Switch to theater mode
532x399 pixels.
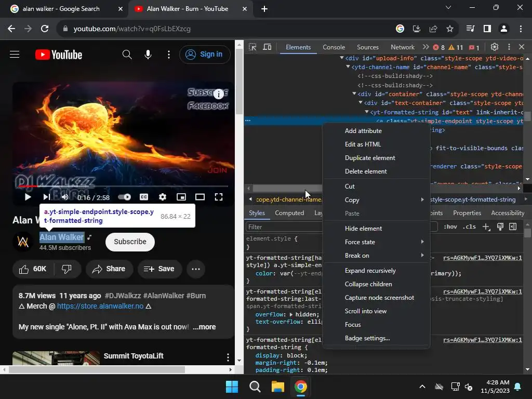(200, 197)
